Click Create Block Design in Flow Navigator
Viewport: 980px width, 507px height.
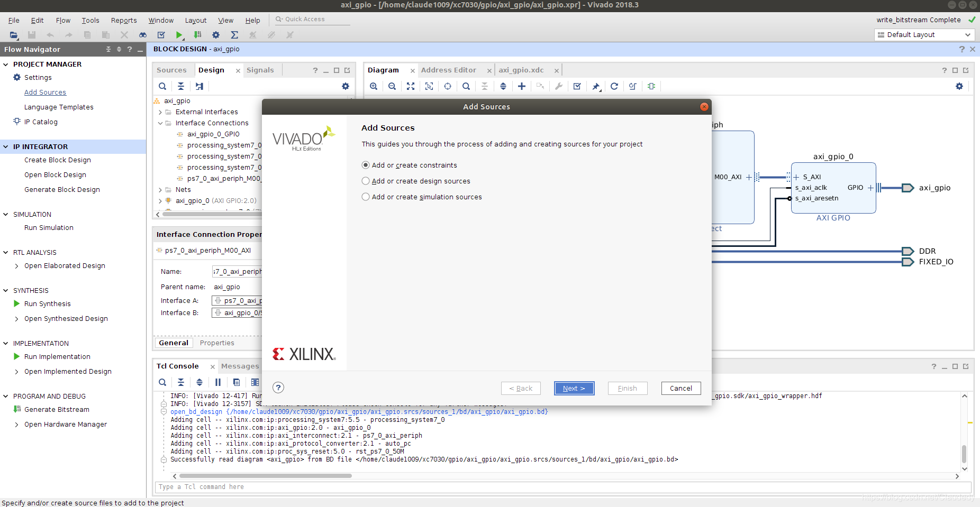58,160
